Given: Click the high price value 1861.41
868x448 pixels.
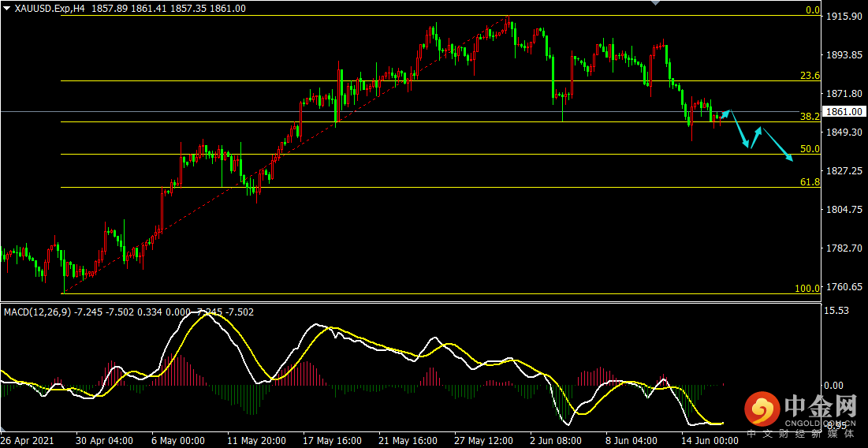Looking at the screenshot, I should click(x=148, y=9).
